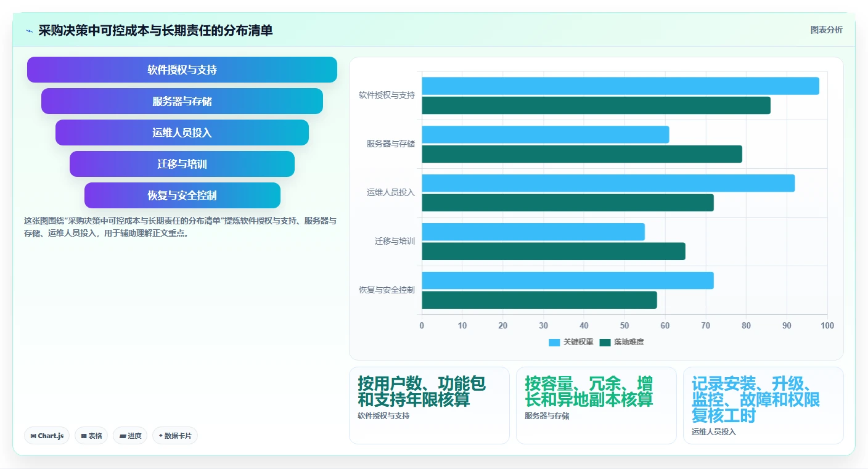868x469 pixels.
Task: Click the x-axis tick label 80
Action: (x=747, y=325)
